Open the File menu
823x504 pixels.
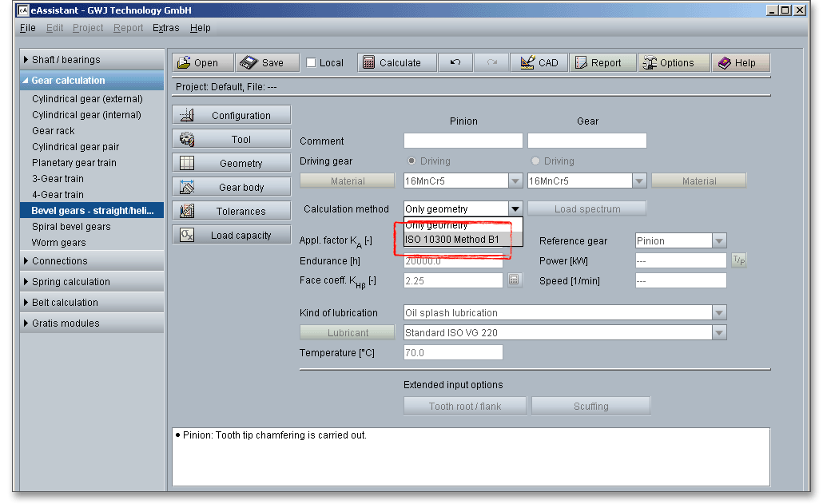[x=28, y=28]
